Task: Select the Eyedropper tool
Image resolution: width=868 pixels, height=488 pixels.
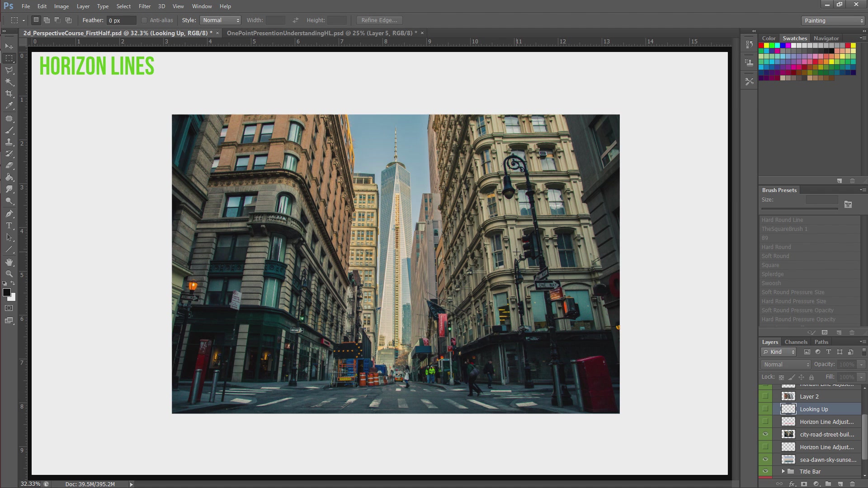Action: coord(9,105)
